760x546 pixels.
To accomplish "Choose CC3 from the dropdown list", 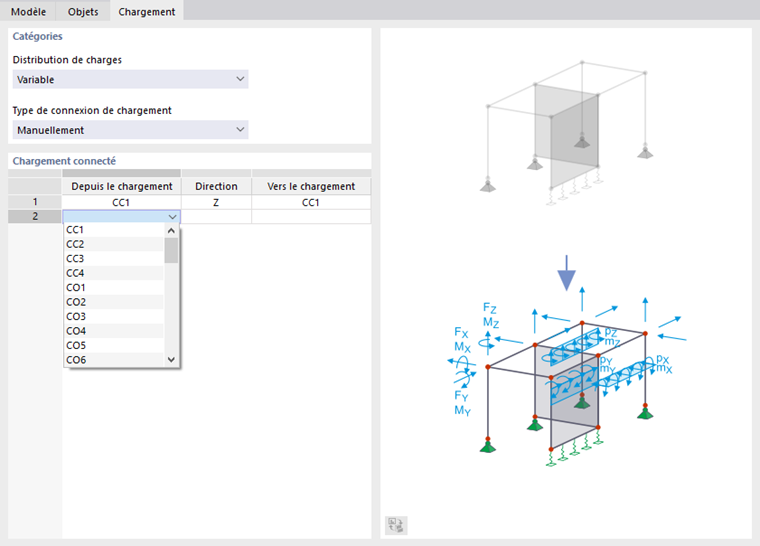I will pos(114,258).
